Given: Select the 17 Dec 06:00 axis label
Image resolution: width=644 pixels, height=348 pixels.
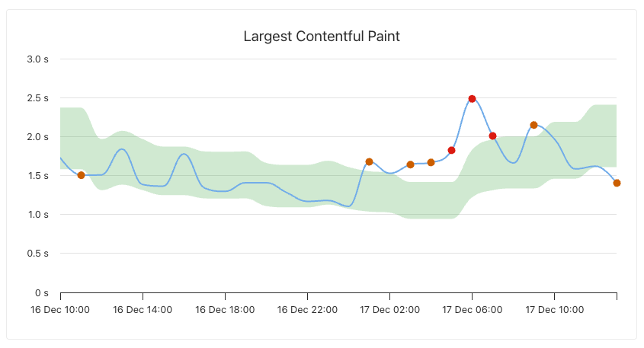Looking at the screenshot, I should (x=472, y=310).
